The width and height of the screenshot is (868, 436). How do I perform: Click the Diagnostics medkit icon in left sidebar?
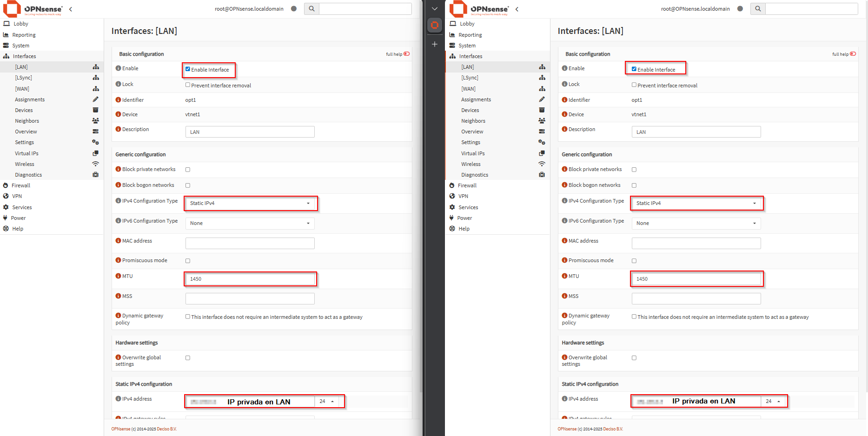96,175
